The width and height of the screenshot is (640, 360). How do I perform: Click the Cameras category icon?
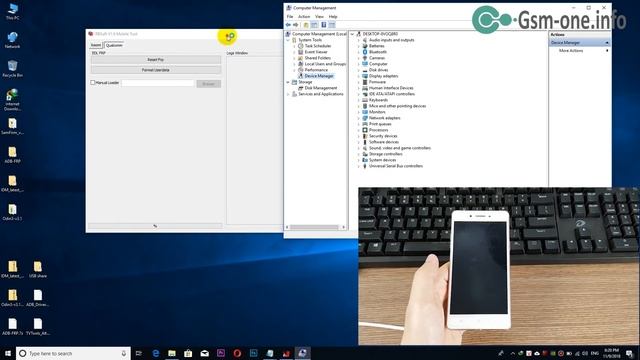(x=365, y=58)
